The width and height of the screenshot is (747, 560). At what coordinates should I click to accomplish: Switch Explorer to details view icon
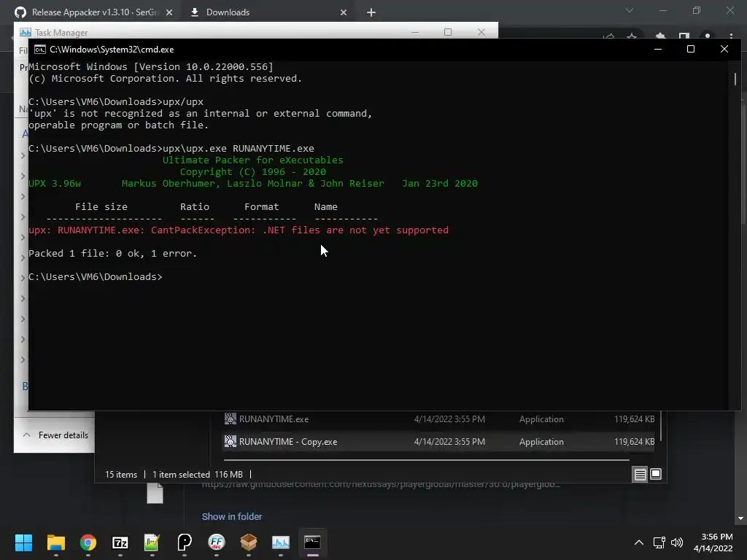(640, 474)
